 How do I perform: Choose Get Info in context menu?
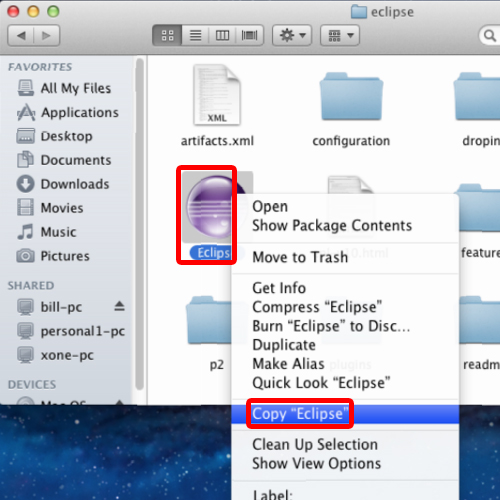[x=279, y=288]
